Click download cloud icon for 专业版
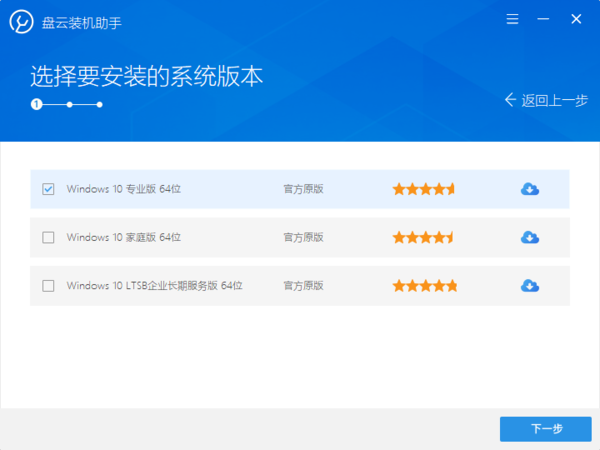The image size is (600, 450). [530, 189]
